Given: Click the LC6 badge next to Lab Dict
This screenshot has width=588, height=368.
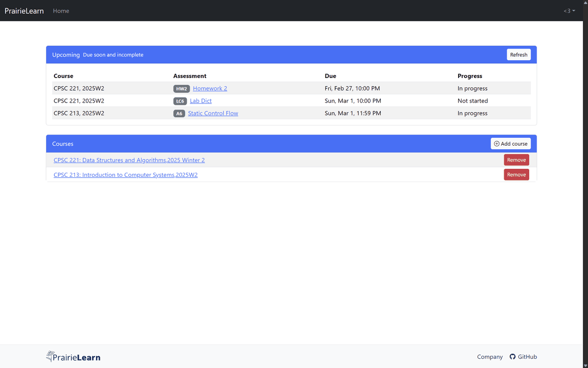Looking at the screenshot, I should (180, 101).
